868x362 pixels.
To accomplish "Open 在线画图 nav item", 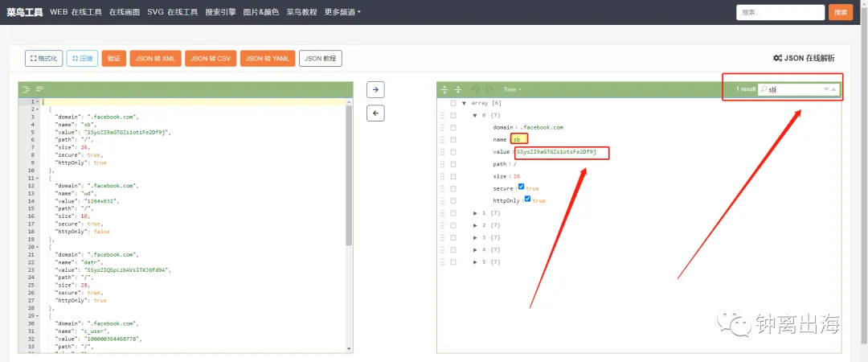I will pyautogui.click(x=125, y=12).
